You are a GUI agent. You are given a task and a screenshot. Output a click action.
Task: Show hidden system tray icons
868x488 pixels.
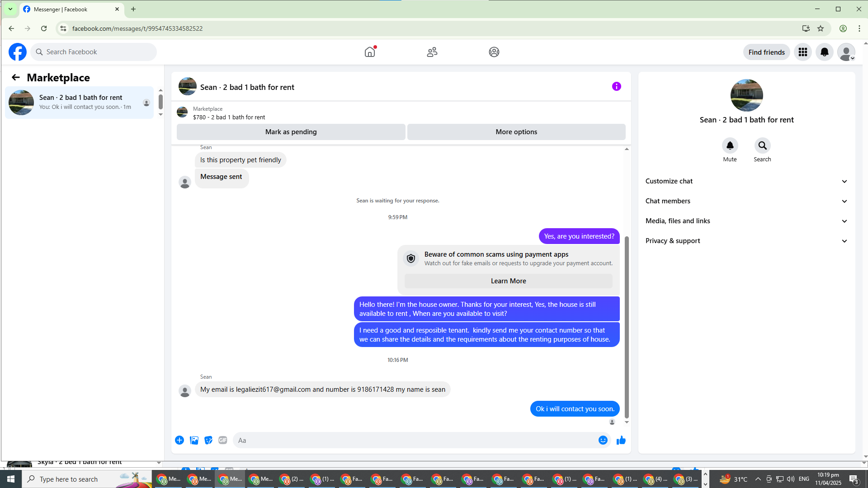758,479
